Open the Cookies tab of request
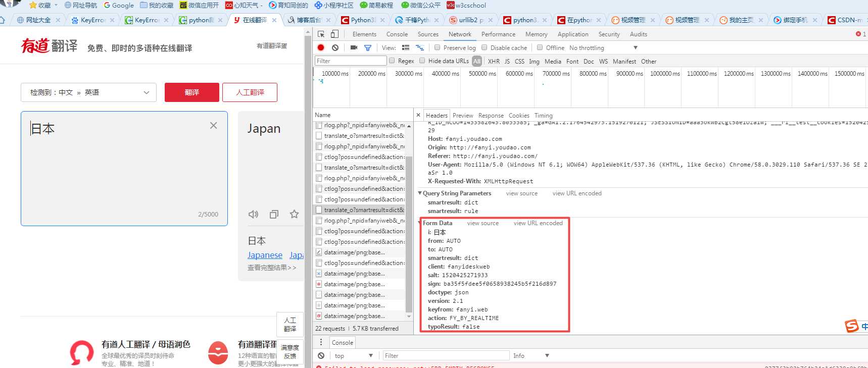Screen dimensions: 868x368 519,116
